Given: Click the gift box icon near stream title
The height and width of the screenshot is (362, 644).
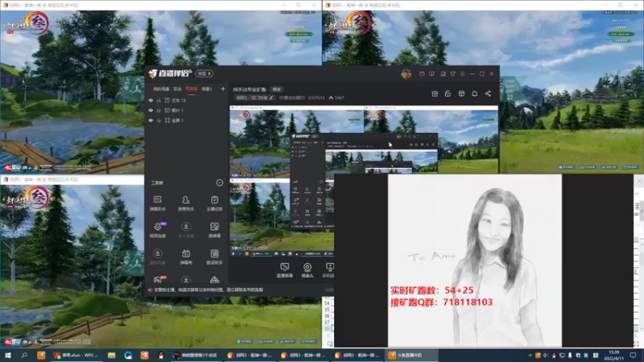Looking at the screenshot, I should pos(435,94).
